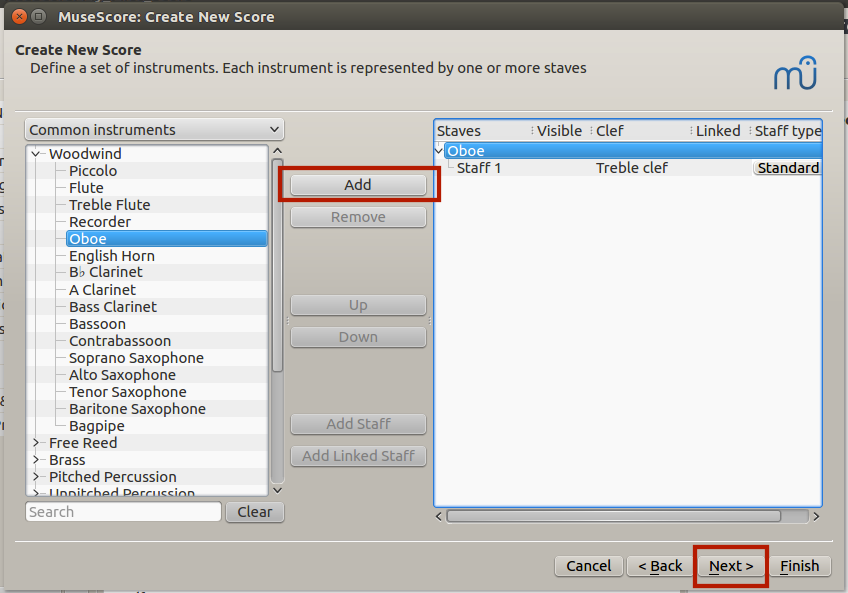
Task: Click instrument list scroll up arrow
Action: tap(277, 151)
